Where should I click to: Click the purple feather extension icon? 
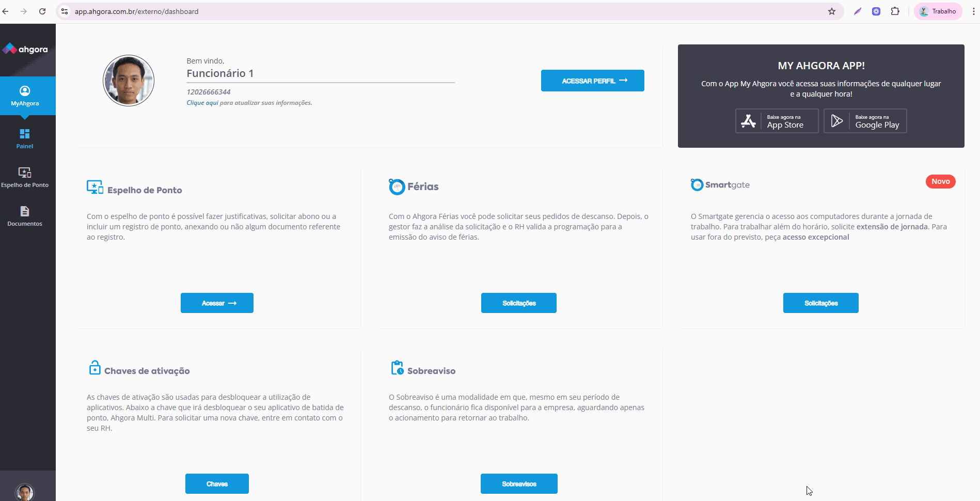click(x=858, y=11)
